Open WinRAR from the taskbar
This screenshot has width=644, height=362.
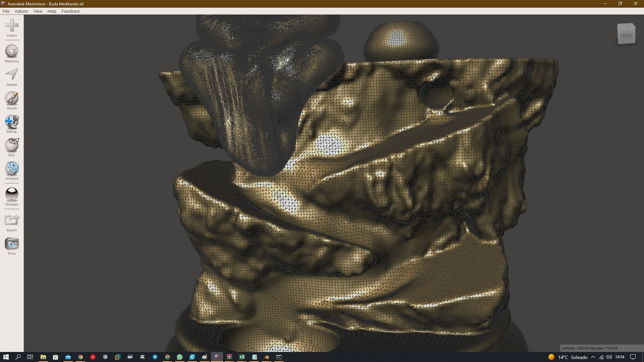[x=229, y=357]
